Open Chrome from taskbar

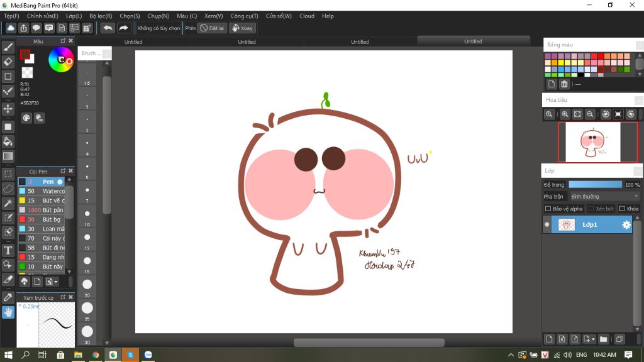coord(96,354)
